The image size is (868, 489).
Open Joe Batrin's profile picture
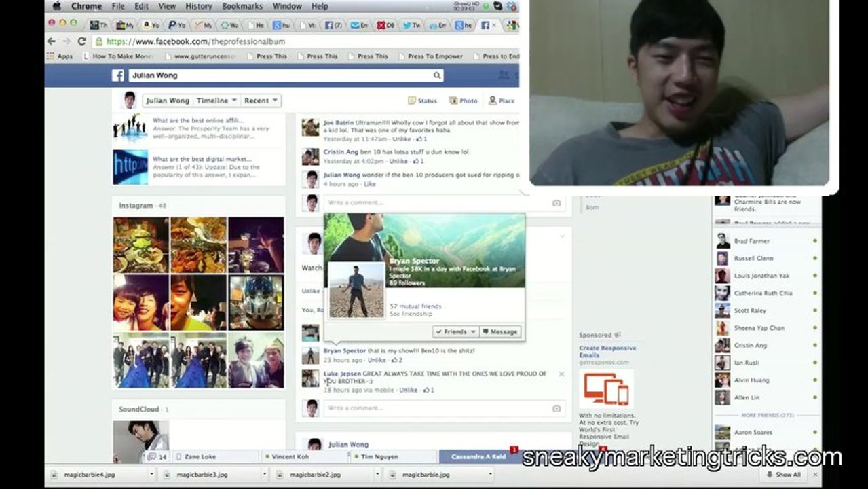click(x=310, y=127)
